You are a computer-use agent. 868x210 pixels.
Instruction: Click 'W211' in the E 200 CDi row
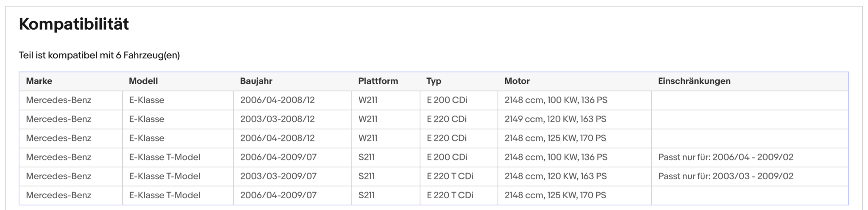coord(368,100)
